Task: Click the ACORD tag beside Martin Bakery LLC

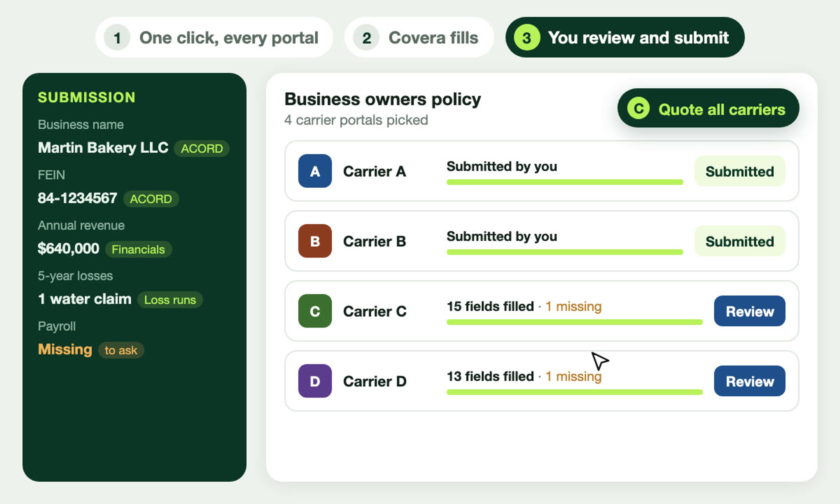Action: point(202,148)
